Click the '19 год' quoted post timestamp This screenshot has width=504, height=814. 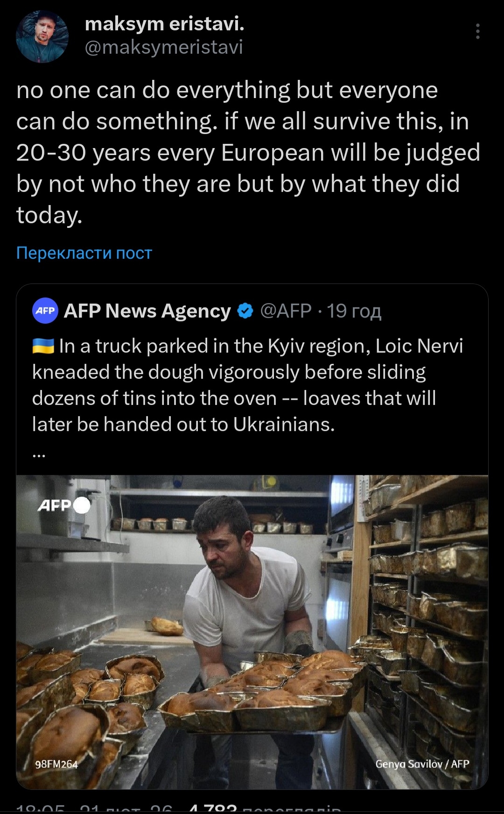tap(354, 311)
